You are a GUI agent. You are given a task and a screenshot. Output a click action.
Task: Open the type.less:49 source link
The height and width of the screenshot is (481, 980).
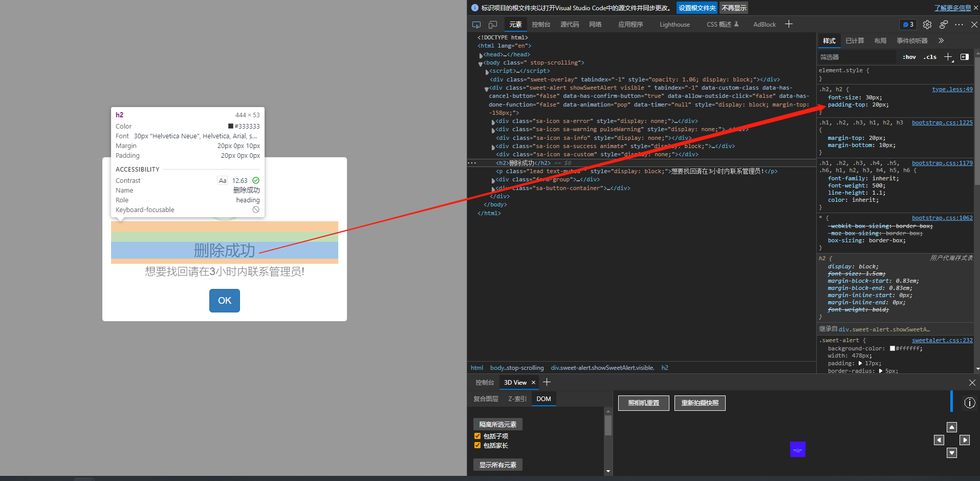[x=952, y=89]
